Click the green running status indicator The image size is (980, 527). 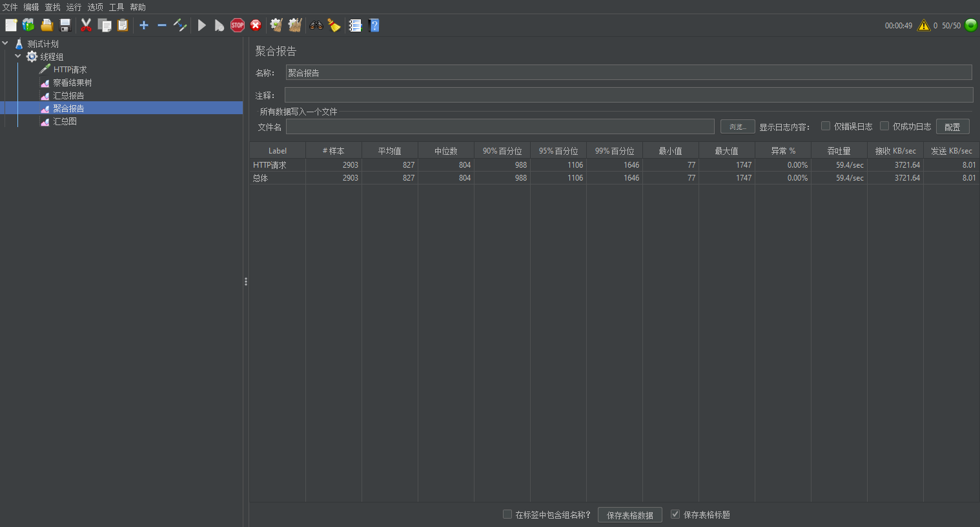click(971, 25)
